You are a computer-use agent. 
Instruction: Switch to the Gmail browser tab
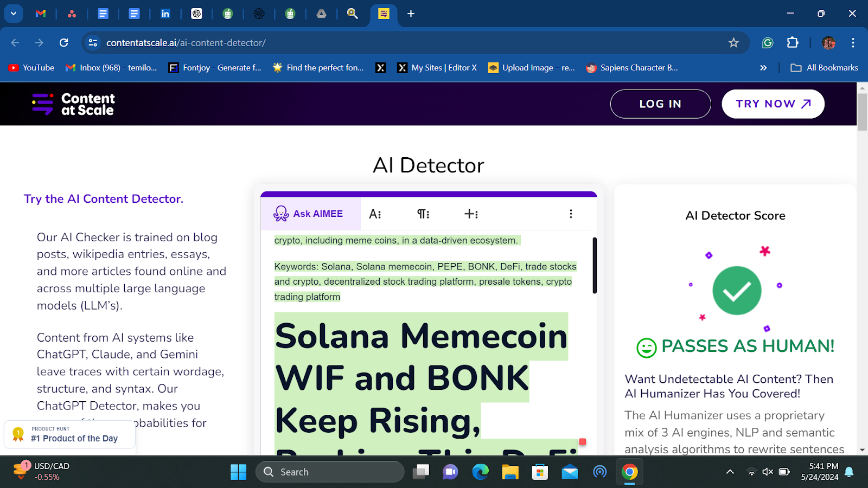click(x=41, y=14)
